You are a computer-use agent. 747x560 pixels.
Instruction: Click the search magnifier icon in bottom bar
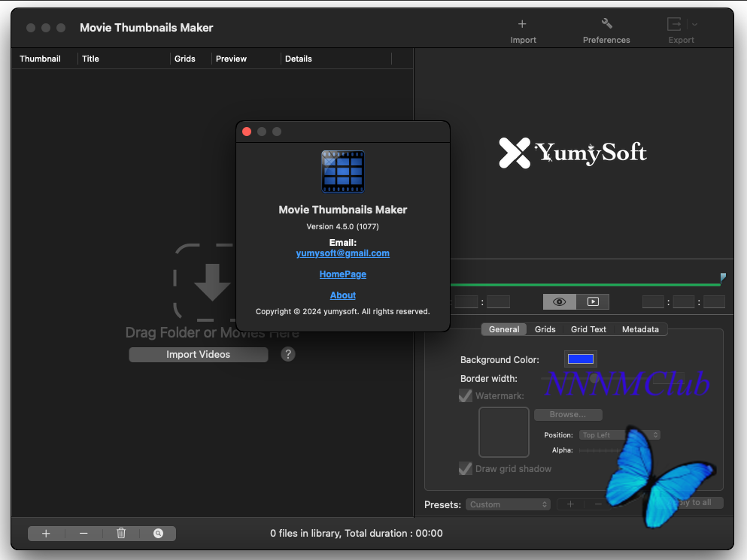(158, 534)
